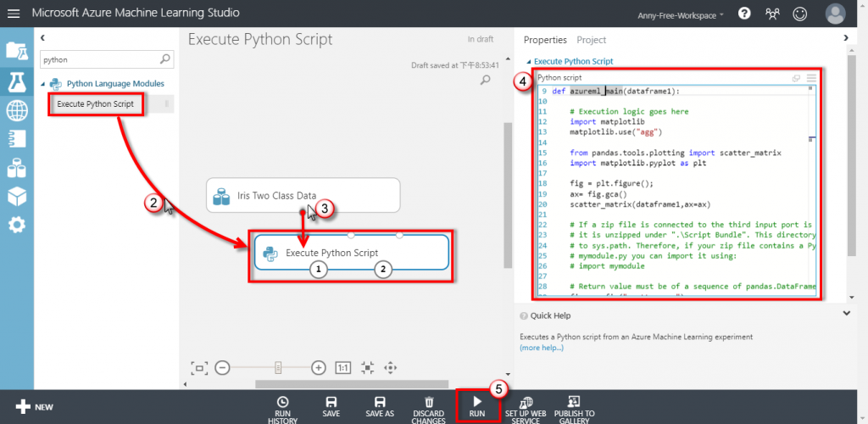The height and width of the screenshot is (424, 868).
Task: Click the RUN button
Action: pos(477,405)
